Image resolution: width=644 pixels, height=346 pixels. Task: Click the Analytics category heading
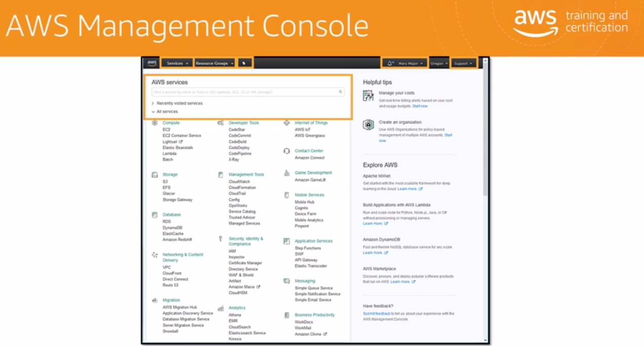pyautogui.click(x=237, y=308)
